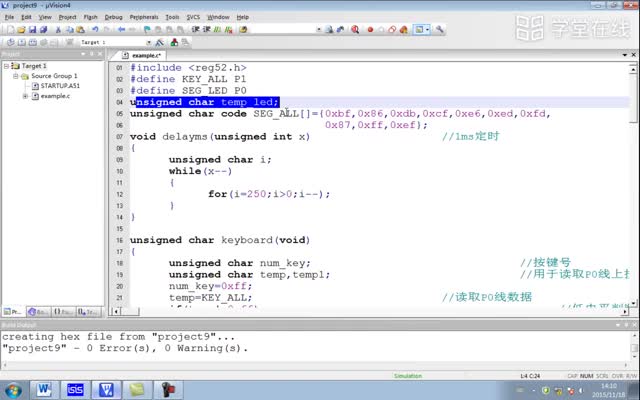Undo the last edit with Undo arrow
Viewport: 640px width, 400px height.
coord(95,29)
